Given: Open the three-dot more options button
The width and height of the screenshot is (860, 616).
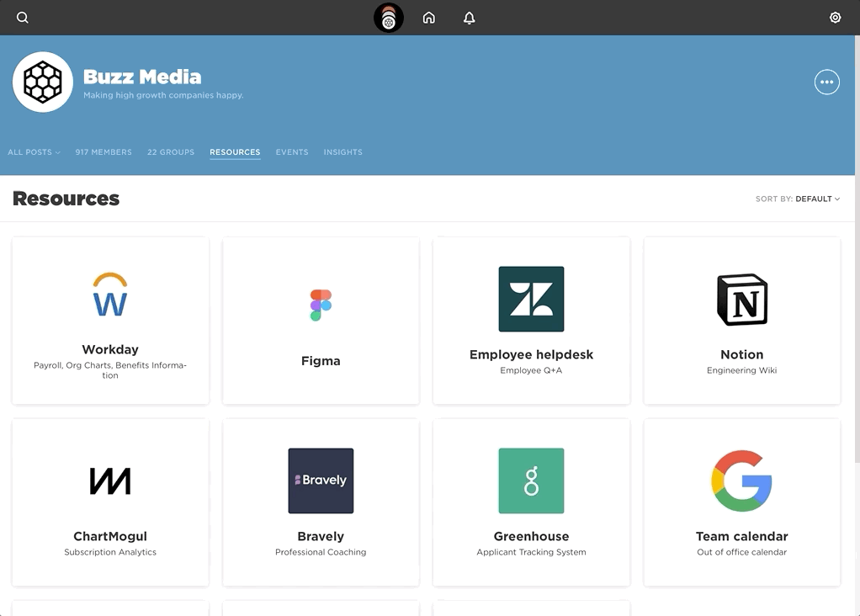Looking at the screenshot, I should pos(826,82).
